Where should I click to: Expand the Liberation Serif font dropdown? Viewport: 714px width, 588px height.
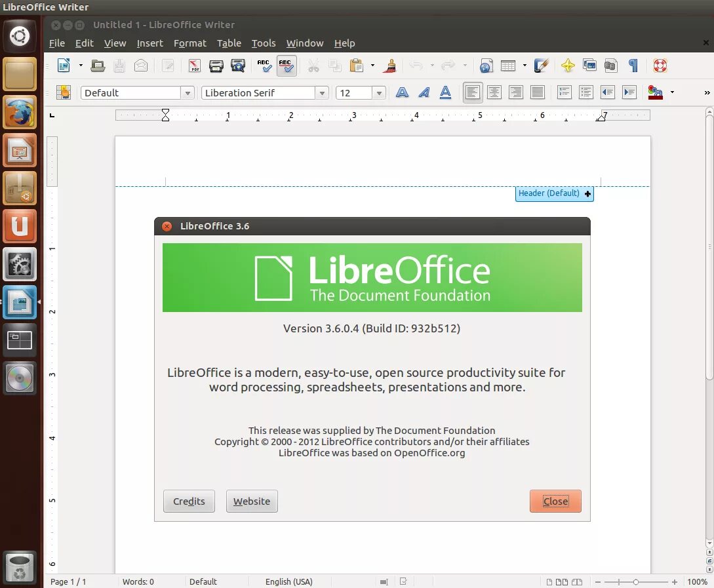pos(321,93)
